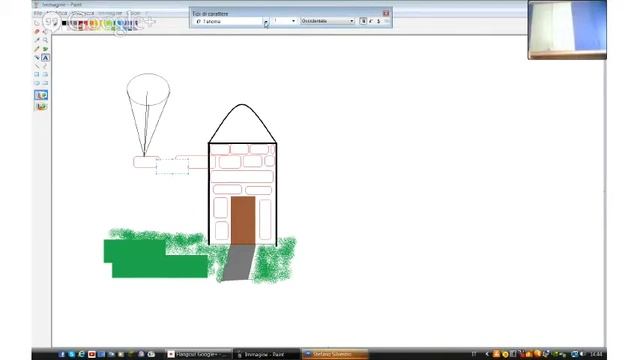
Task: Toggle underline in the font toolbar
Action: coord(379,21)
